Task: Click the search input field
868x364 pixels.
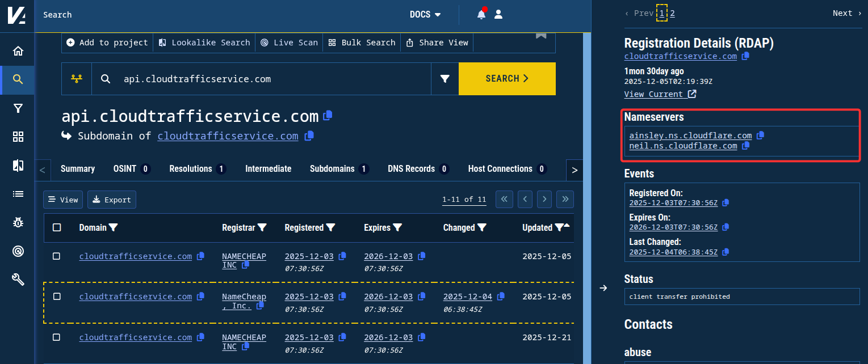Action: [x=272, y=79]
